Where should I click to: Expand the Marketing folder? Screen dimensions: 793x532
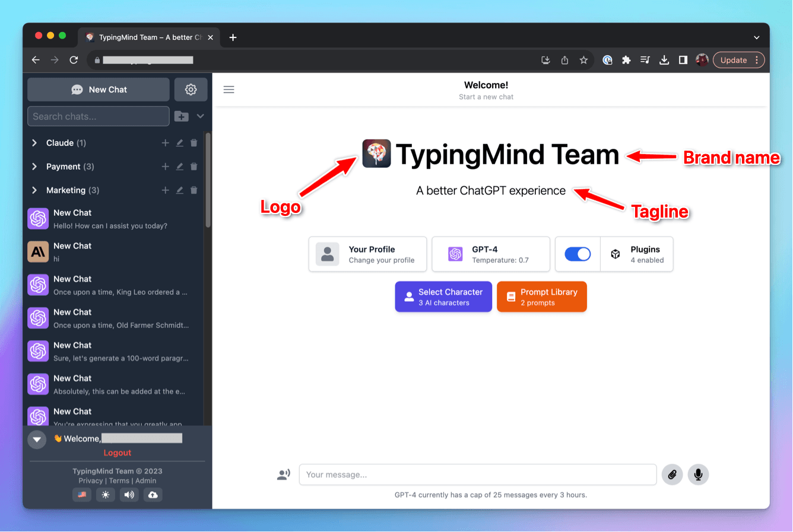[34, 190]
